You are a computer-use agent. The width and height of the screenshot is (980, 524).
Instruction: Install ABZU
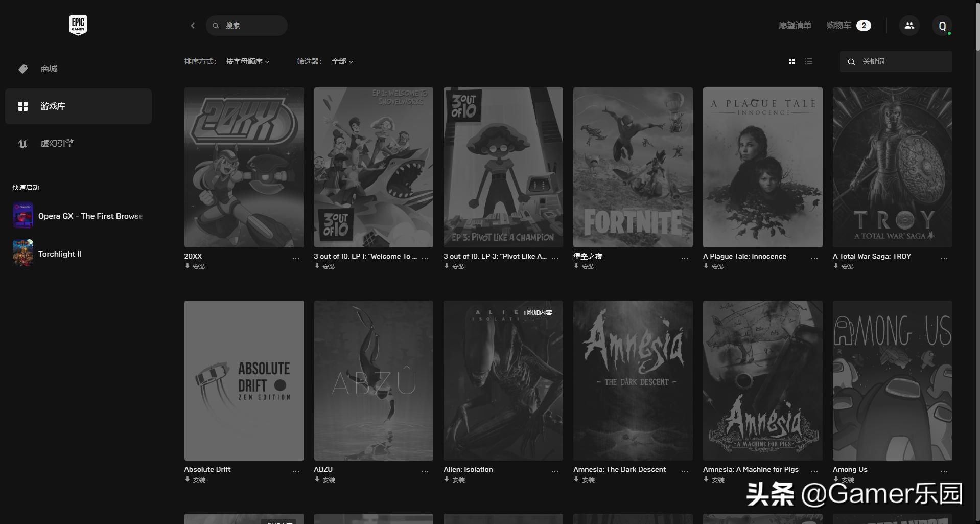[x=325, y=480]
